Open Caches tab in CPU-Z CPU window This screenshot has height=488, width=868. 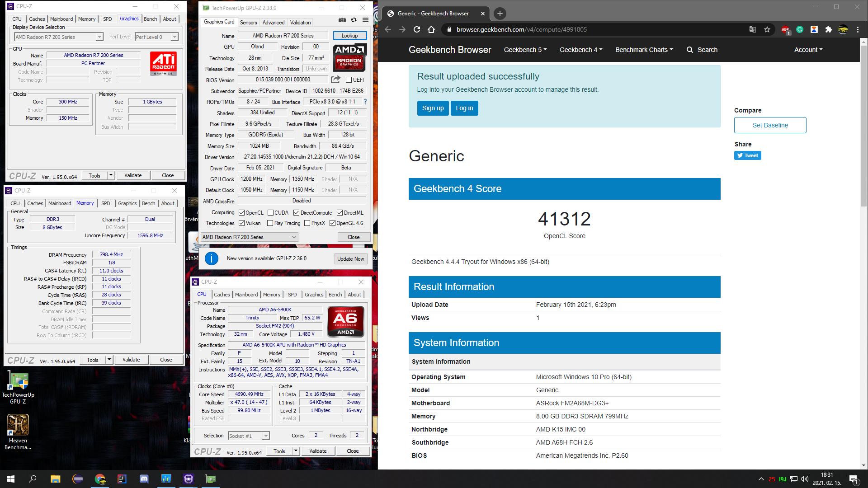pos(222,295)
